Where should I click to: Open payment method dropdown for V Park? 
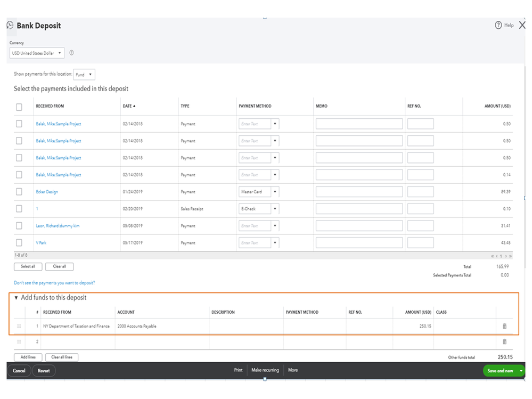(275, 242)
